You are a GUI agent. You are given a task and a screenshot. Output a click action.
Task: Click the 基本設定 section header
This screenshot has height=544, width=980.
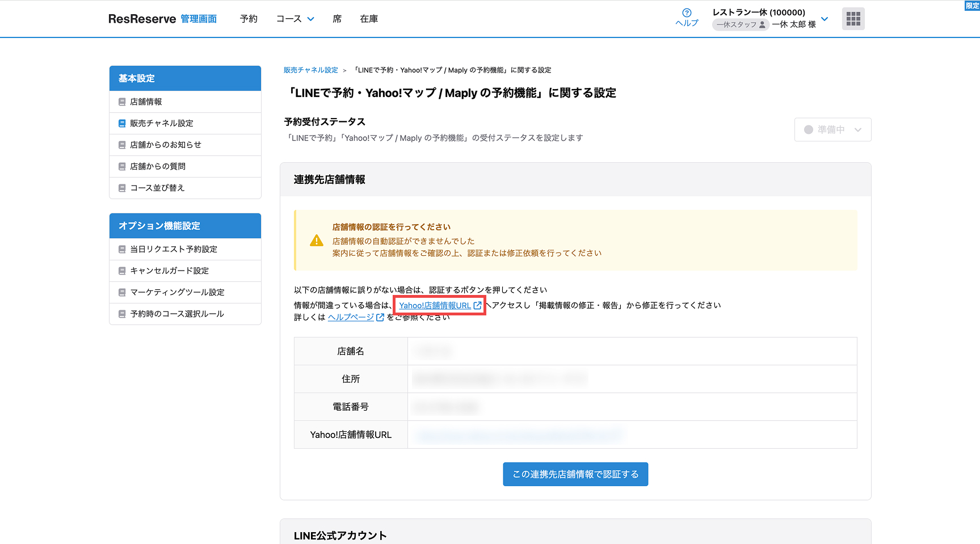[x=185, y=78]
